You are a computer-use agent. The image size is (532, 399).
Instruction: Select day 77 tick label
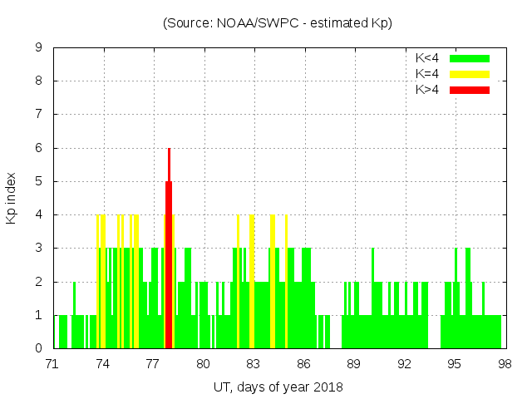coord(153,364)
